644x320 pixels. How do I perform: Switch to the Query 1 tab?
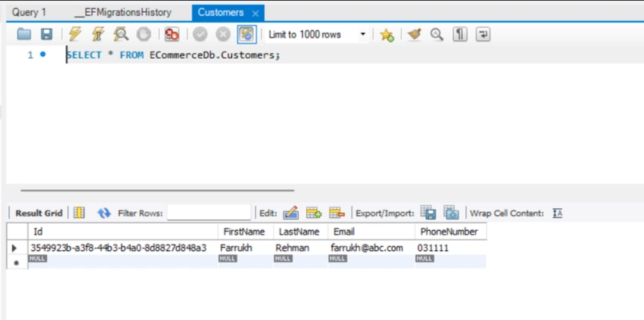(x=29, y=12)
